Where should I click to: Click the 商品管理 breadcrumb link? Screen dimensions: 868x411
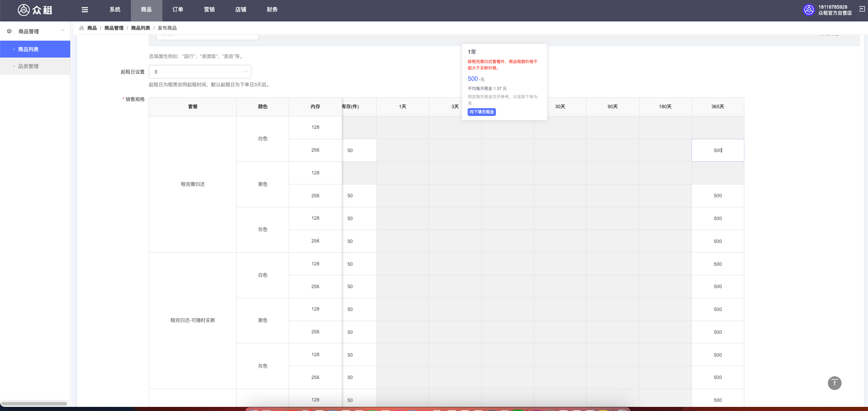114,28
